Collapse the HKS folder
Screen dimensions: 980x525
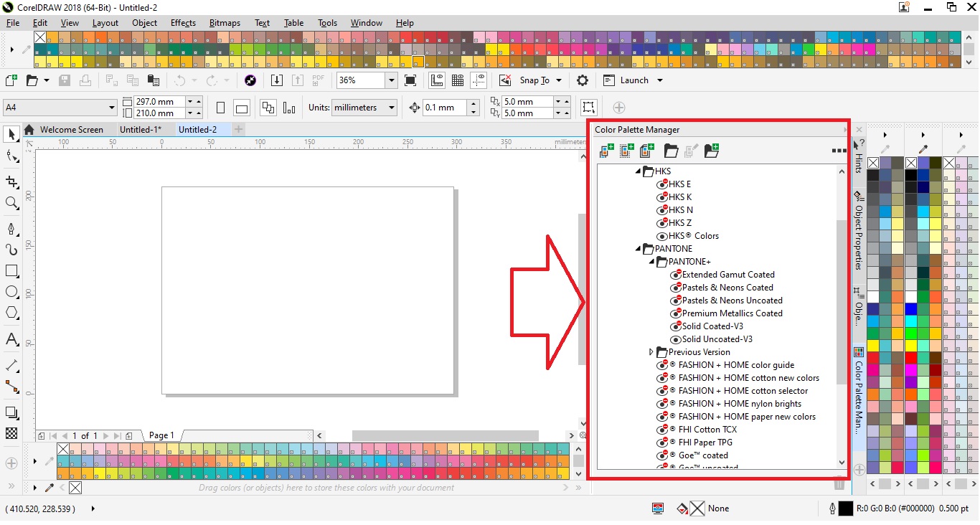click(638, 171)
